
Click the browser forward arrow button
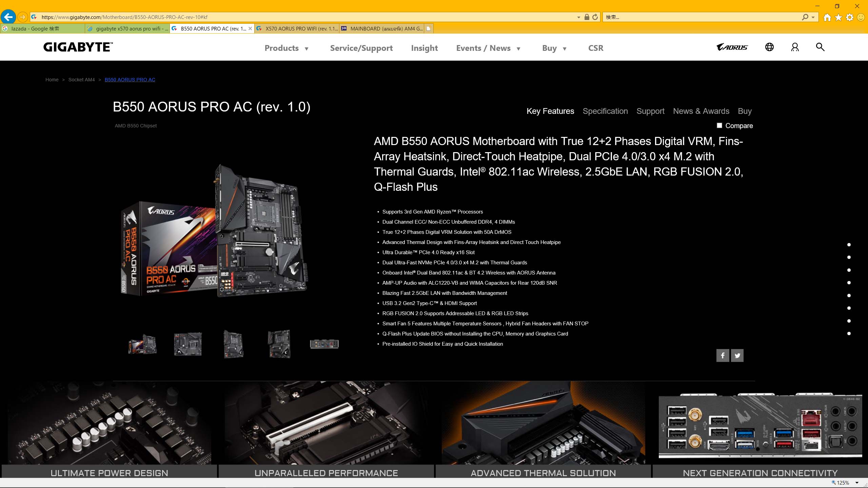[22, 17]
